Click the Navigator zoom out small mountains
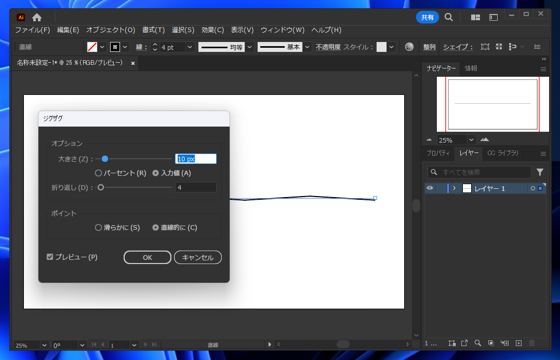This screenshot has height=360, width=560. click(429, 140)
